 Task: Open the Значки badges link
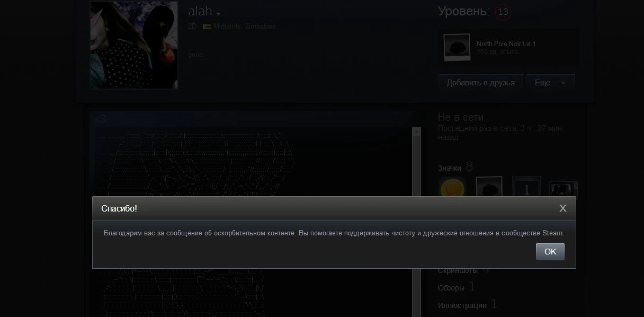449,168
